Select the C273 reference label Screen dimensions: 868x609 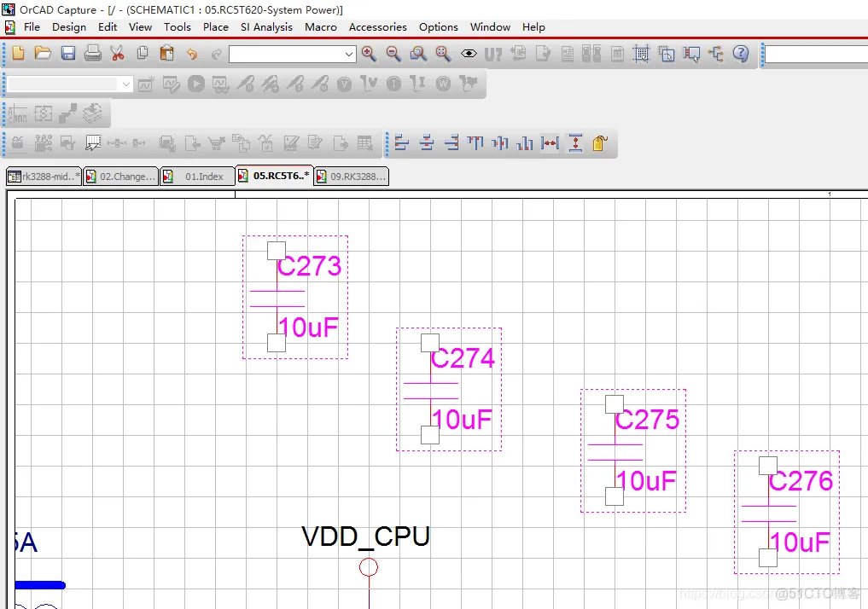[x=310, y=266]
